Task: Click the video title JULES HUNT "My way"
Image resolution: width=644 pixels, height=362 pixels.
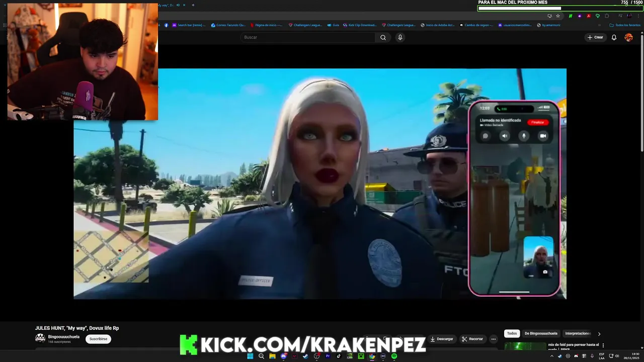Action: pyautogui.click(x=77, y=328)
